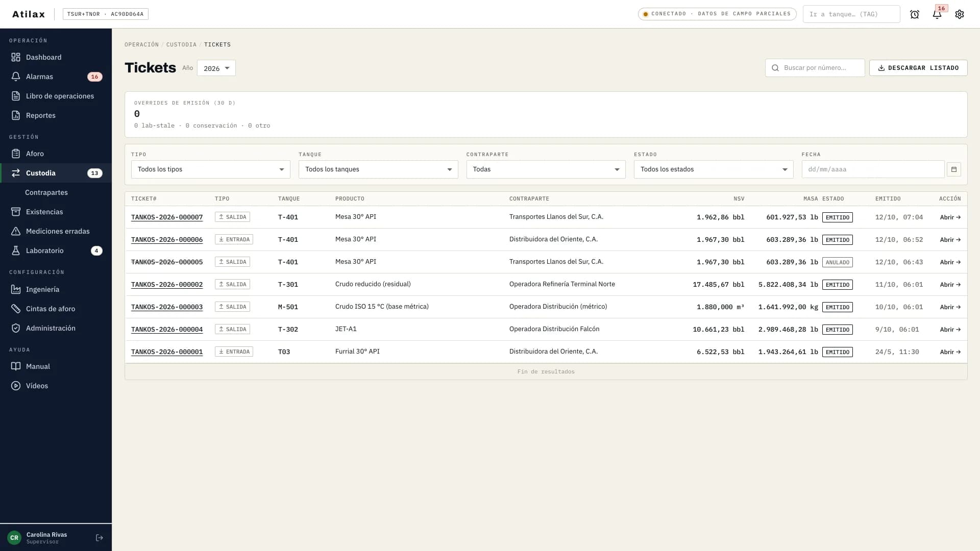Viewport: 980px width, 551px height.
Task: Click the Dashboard grid icon
Action: 16,57
